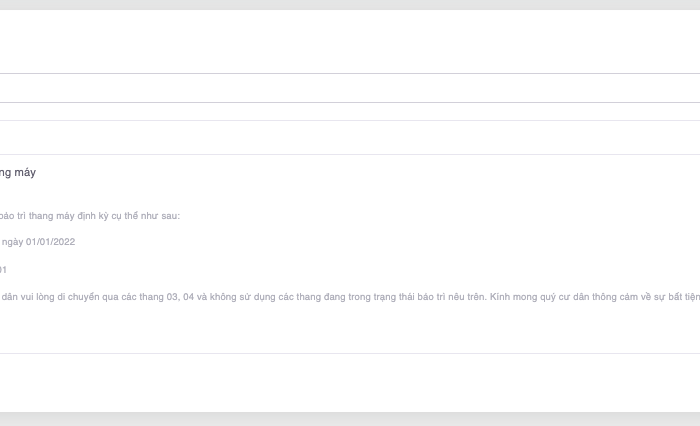The height and width of the screenshot is (426, 700).
Task: Click the phrase "cụ thể như sau:"
Action: pos(149,216)
